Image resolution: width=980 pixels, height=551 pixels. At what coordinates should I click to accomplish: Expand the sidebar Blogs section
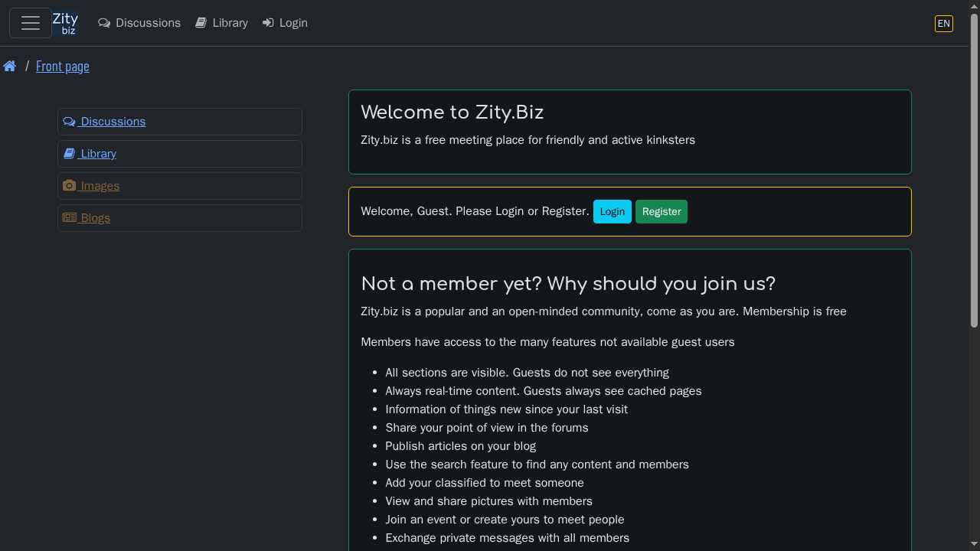pyautogui.click(x=93, y=217)
